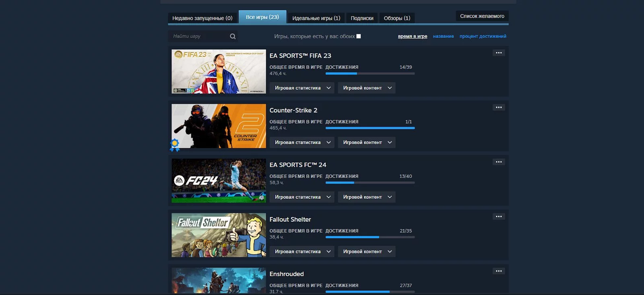The width and height of the screenshot is (644, 295).
Task: Switch to the Недавно запущенные tab
Action: 202,18
